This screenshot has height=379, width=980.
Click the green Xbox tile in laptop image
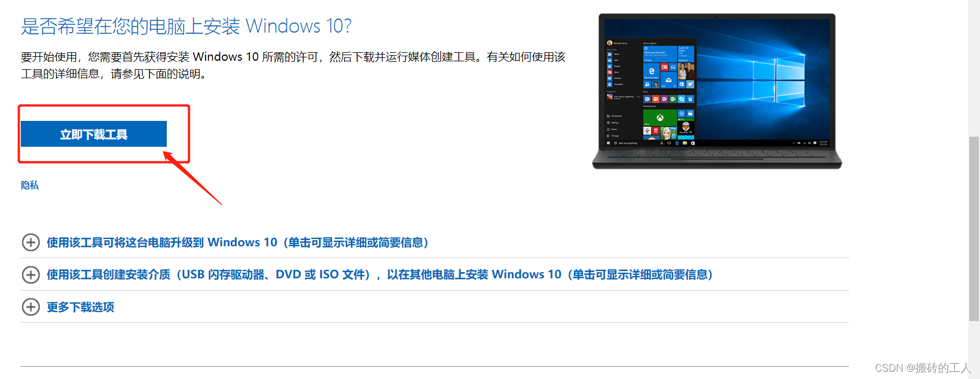tap(660, 118)
